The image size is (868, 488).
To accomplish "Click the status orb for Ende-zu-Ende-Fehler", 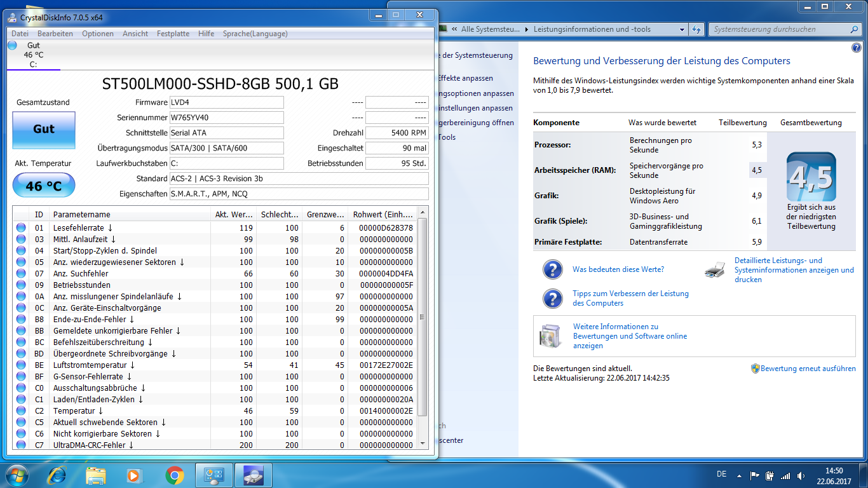I will [21, 319].
